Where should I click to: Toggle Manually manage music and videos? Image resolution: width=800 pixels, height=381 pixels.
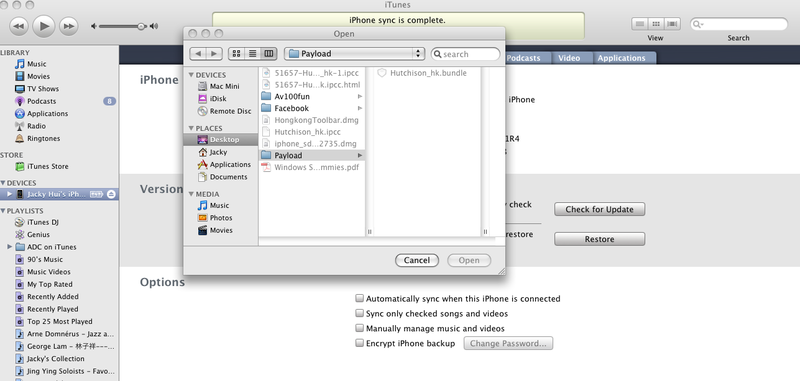tap(360, 328)
